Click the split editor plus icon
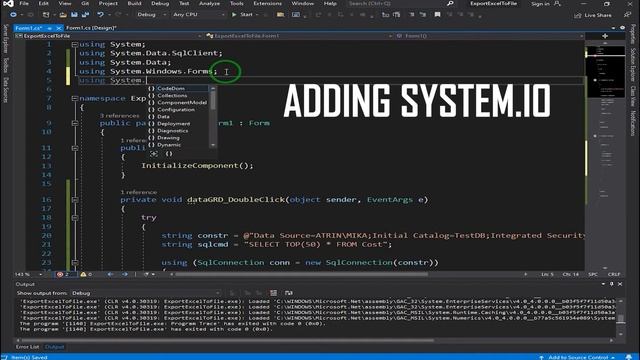The height and width of the screenshot is (360, 640). (605, 36)
